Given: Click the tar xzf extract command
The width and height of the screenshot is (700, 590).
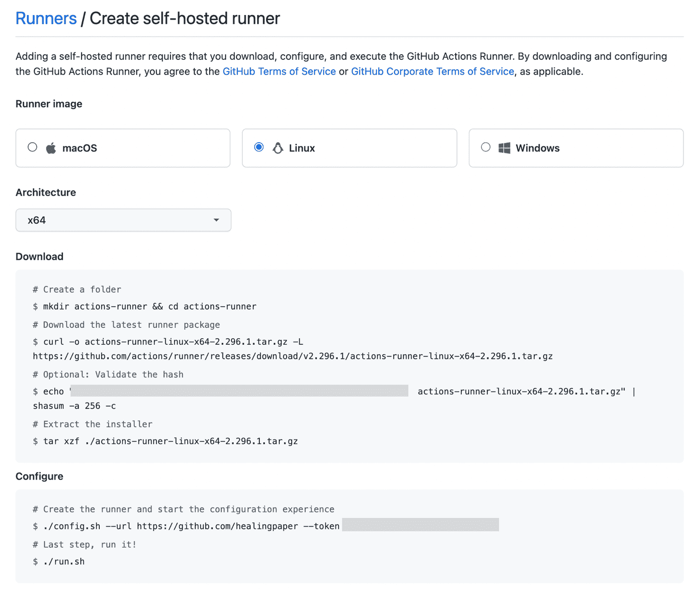Looking at the screenshot, I should point(165,441).
